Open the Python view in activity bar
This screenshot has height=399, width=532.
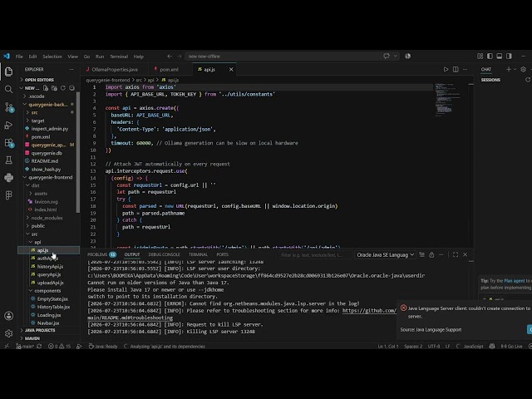click(x=9, y=177)
